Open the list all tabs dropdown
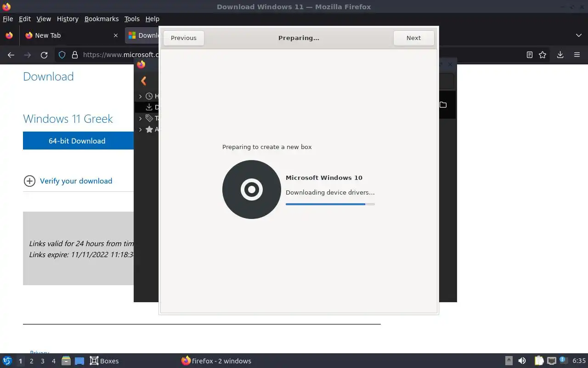 (578, 35)
